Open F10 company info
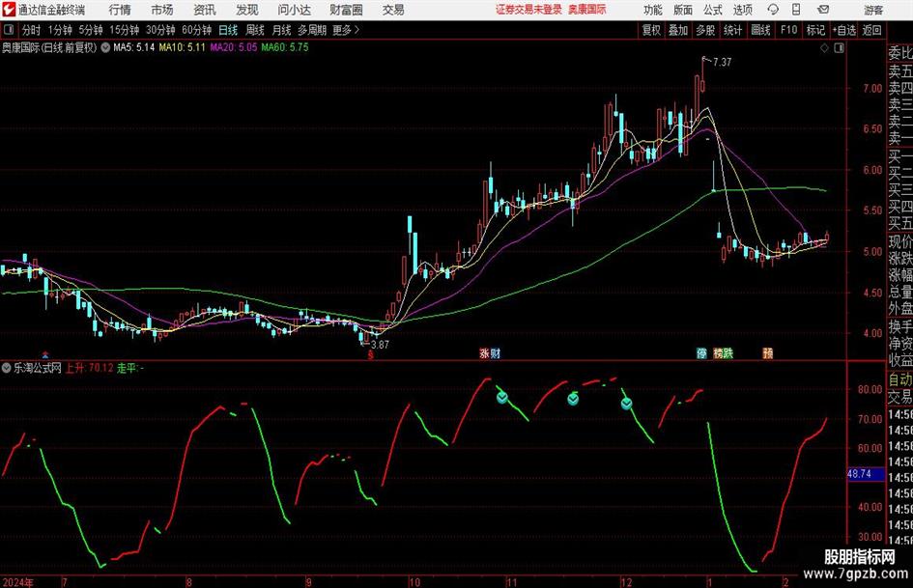913x588 pixels. (x=789, y=30)
